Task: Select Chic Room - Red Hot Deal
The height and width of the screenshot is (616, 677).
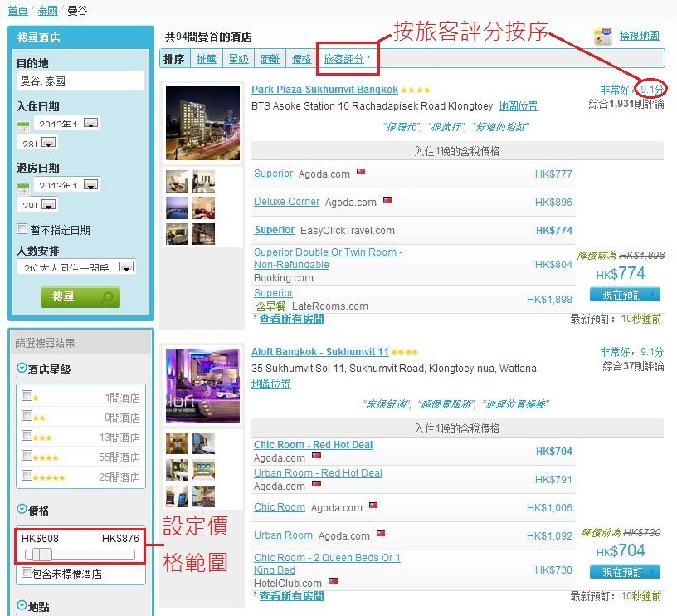Action: (x=313, y=444)
